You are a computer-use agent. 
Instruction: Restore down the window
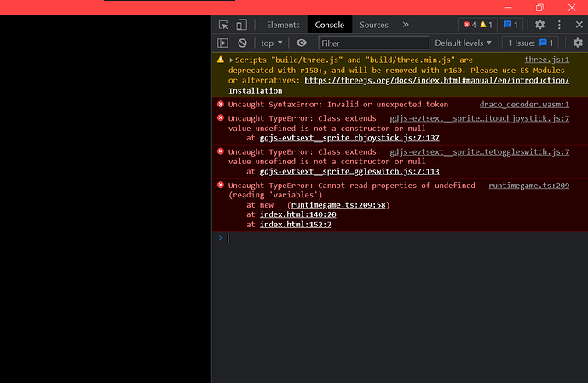[539, 7]
